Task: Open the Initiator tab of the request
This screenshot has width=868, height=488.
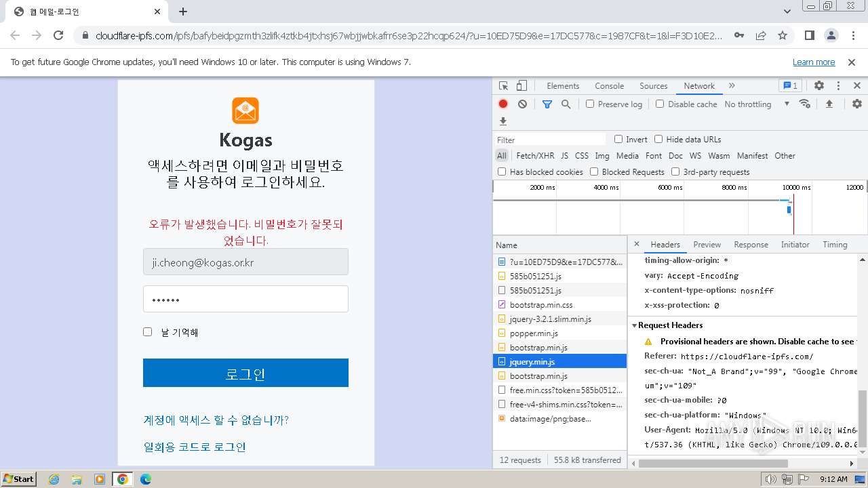Action: click(x=795, y=245)
